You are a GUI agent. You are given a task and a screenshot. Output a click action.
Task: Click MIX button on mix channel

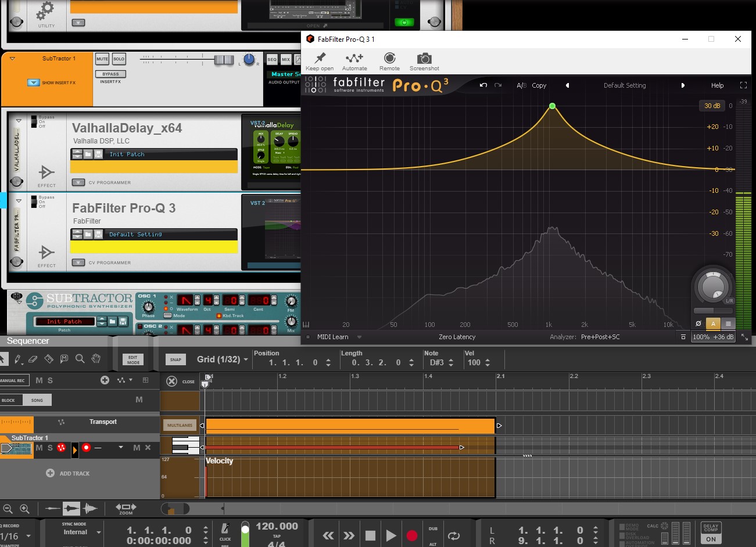tap(286, 59)
